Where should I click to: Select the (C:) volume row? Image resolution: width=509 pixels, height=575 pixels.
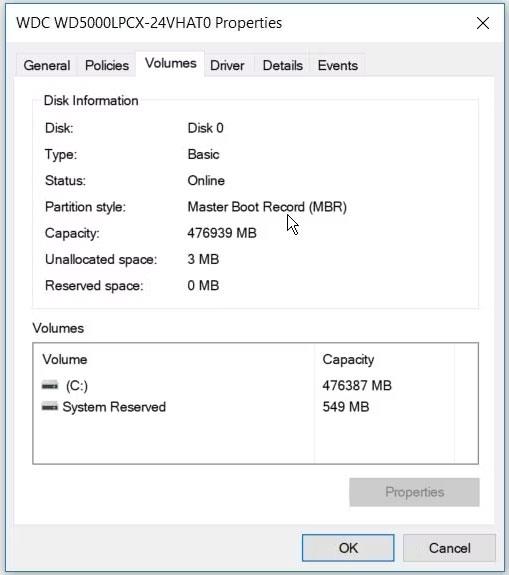coord(256,385)
